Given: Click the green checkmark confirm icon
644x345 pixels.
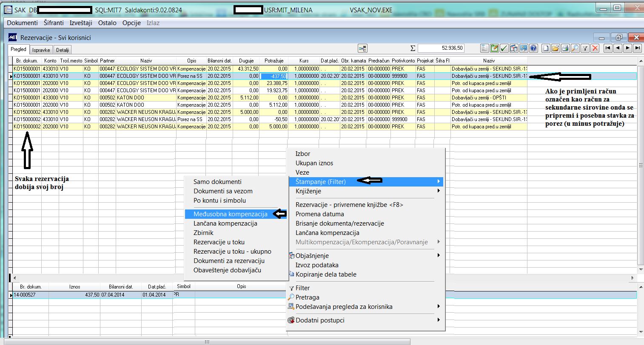Looking at the screenshot, I should [x=504, y=48].
